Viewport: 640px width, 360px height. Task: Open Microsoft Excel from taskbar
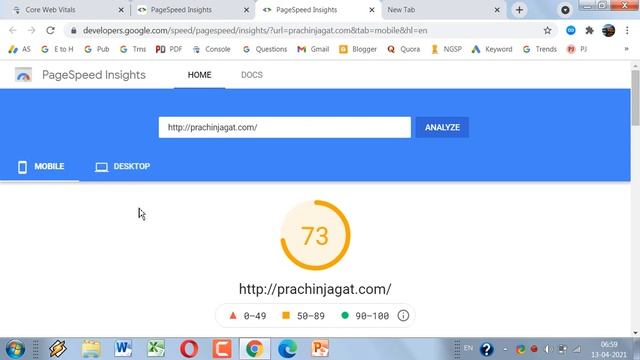point(156,349)
